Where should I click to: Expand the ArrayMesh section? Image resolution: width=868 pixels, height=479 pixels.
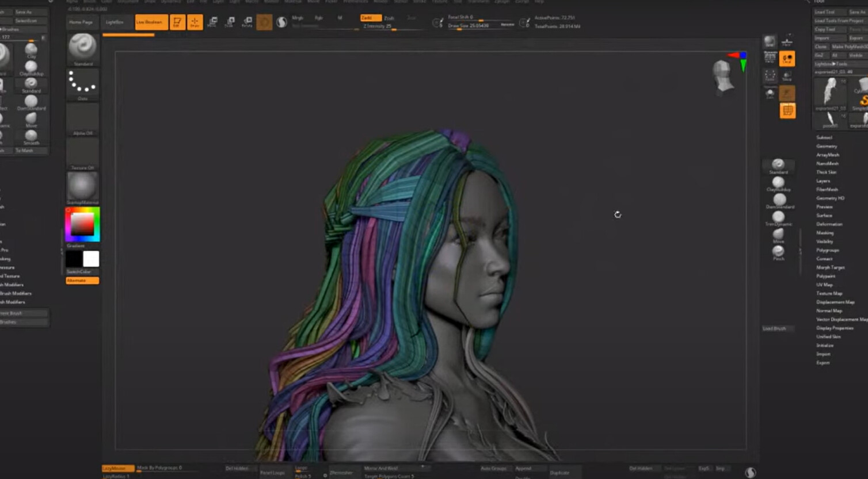tap(828, 155)
